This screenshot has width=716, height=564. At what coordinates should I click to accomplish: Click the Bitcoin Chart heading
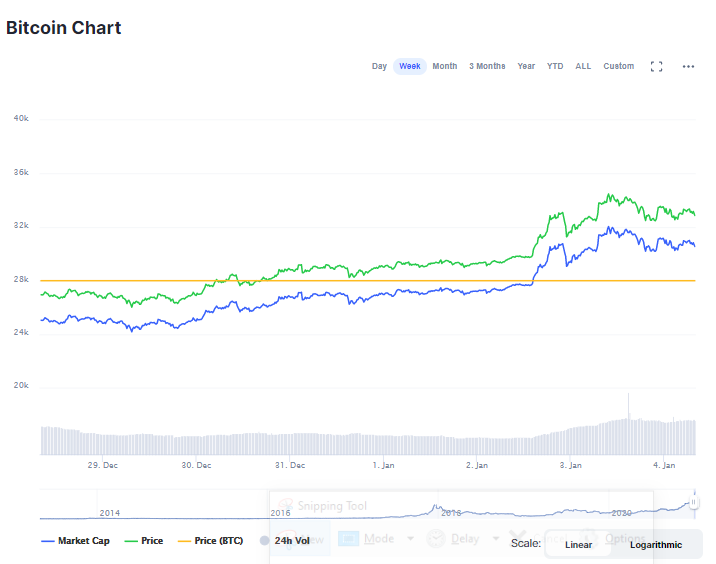(x=63, y=28)
